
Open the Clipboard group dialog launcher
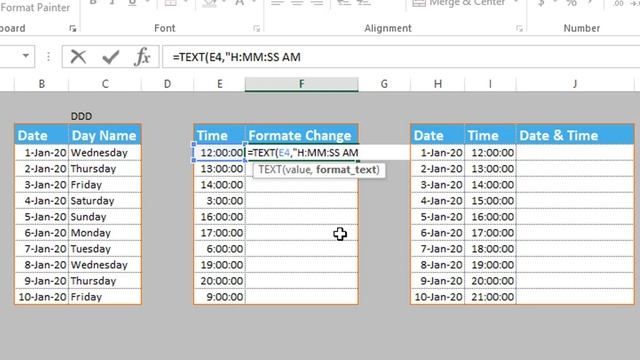click(x=73, y=28)
